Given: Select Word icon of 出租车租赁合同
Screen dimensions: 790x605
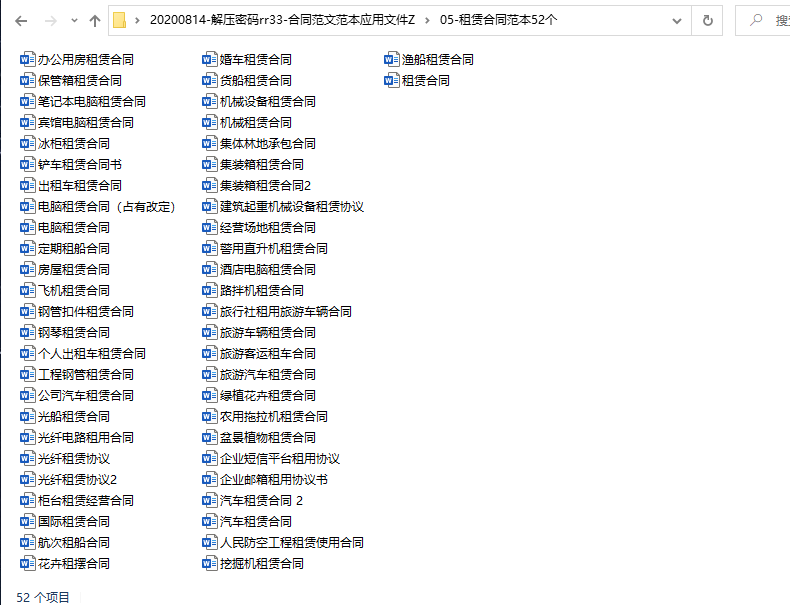Looking at the screenshot, I should click(28, 185).
